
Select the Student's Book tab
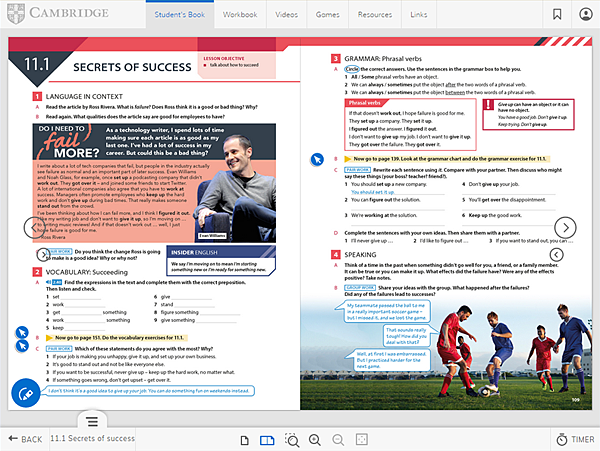179,15
